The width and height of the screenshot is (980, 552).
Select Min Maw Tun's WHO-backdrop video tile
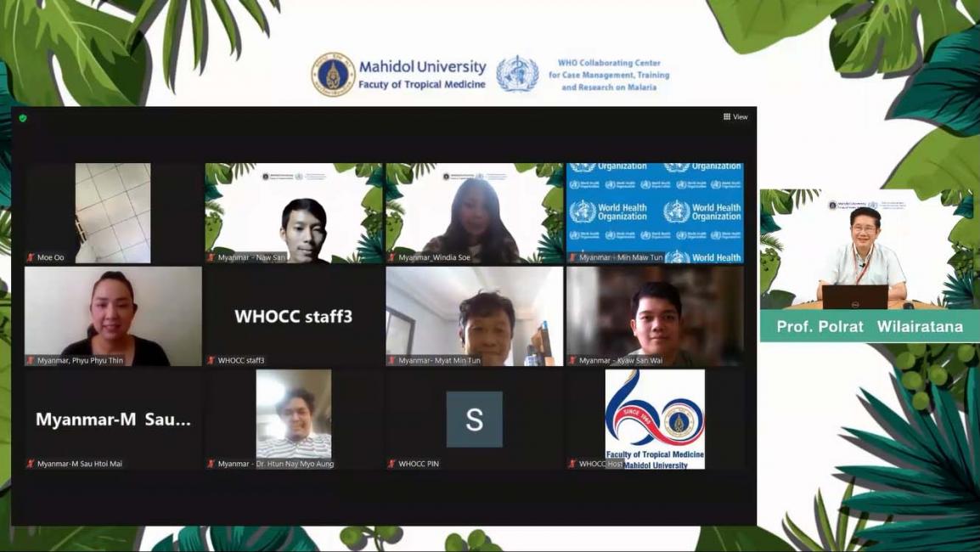coord(655,212)
